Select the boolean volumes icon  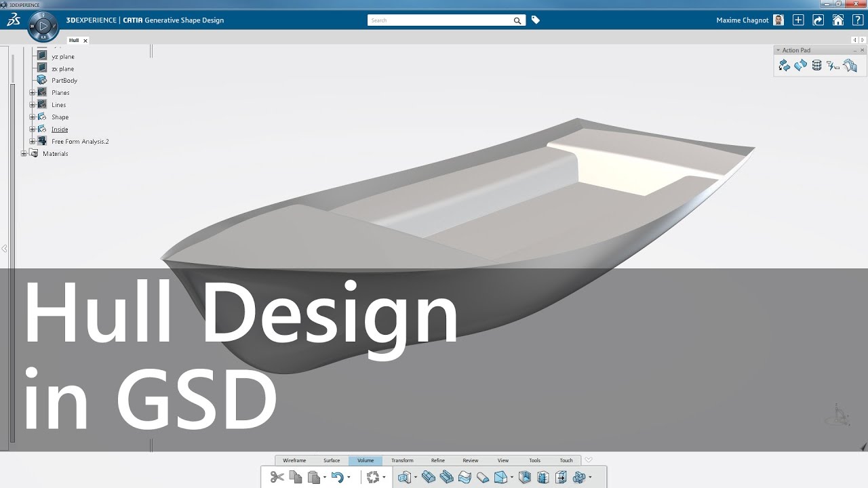click(579, 477)
